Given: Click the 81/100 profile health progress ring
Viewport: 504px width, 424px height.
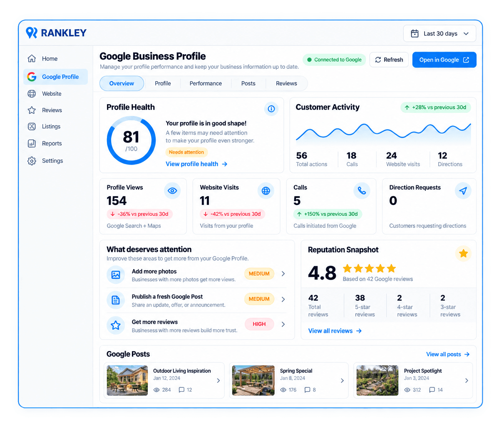Looking at the screenshot, I should pos(131,141).
